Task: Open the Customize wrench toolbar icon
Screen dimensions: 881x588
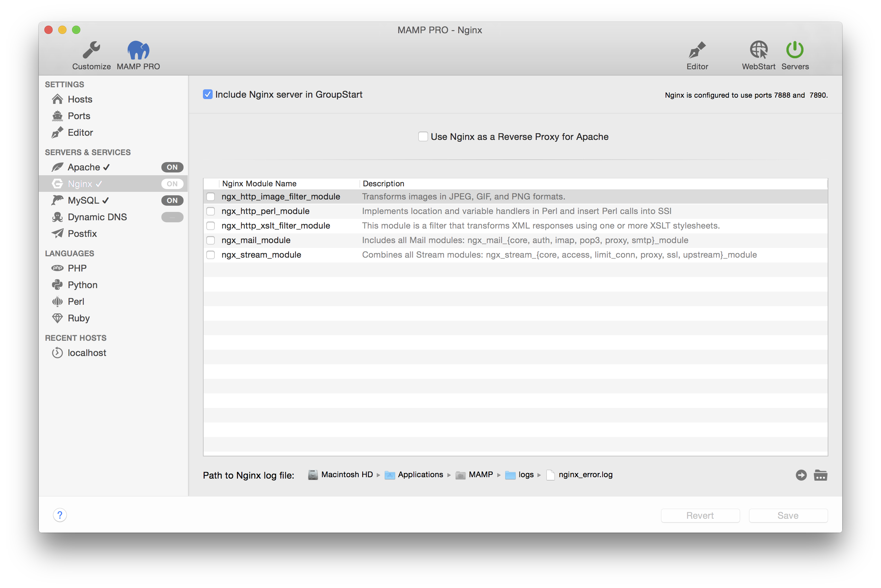Action: click(91, 50)
